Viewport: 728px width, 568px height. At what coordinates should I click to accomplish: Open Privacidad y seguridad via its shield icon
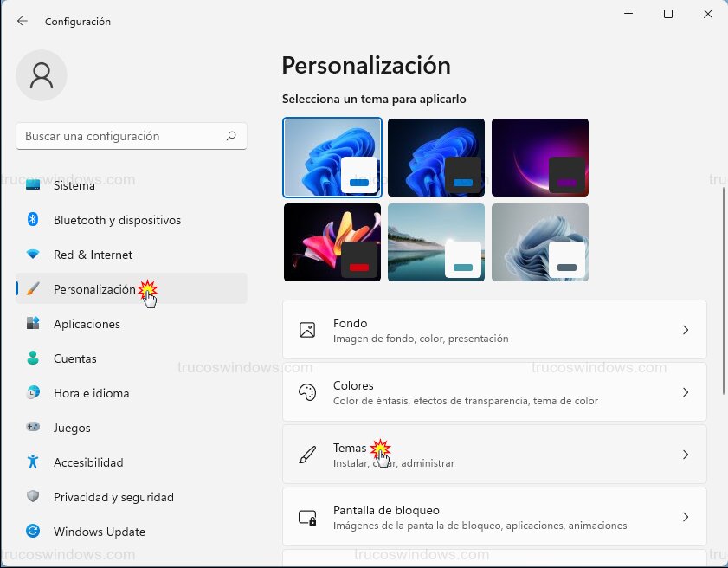pyautogui.click(x=29, y=497)
